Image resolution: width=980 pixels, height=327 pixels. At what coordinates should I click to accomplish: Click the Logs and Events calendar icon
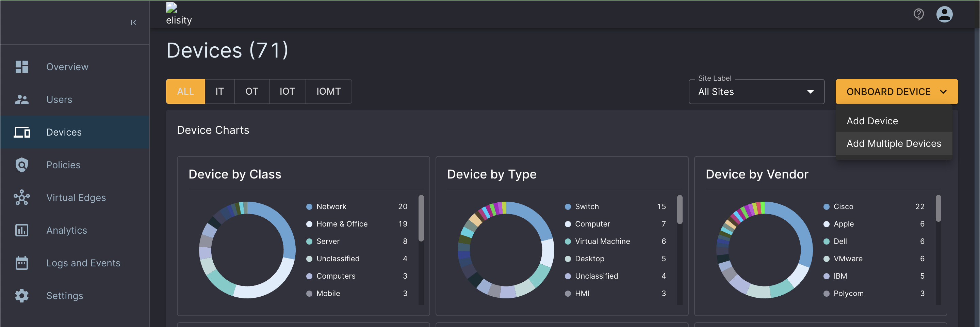point(22,263)
